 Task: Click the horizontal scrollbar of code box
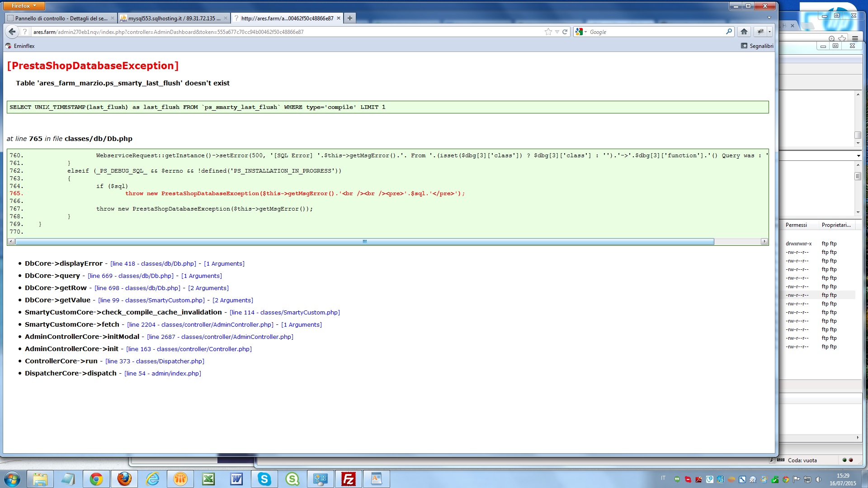pyautogui.click(x=364, y=242)
